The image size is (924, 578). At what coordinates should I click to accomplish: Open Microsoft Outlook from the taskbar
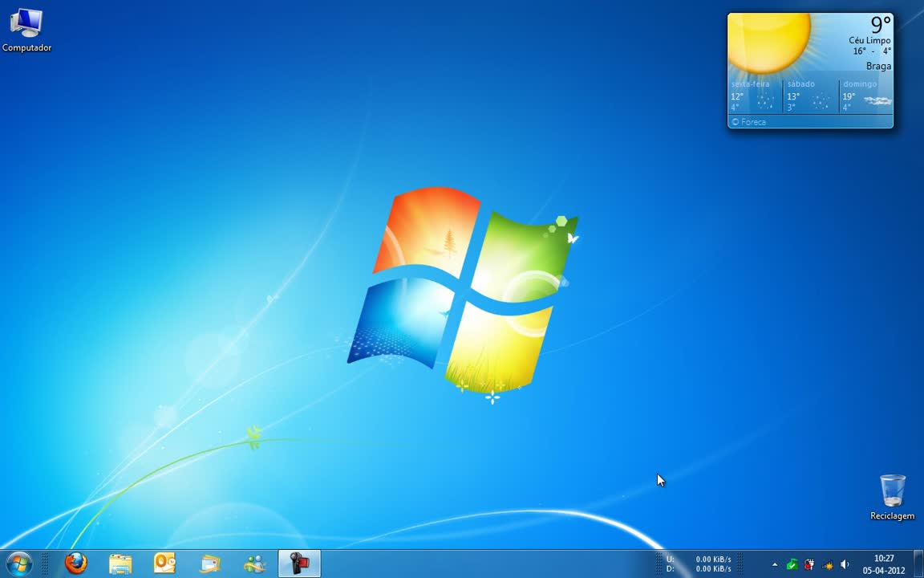(164, 564)
